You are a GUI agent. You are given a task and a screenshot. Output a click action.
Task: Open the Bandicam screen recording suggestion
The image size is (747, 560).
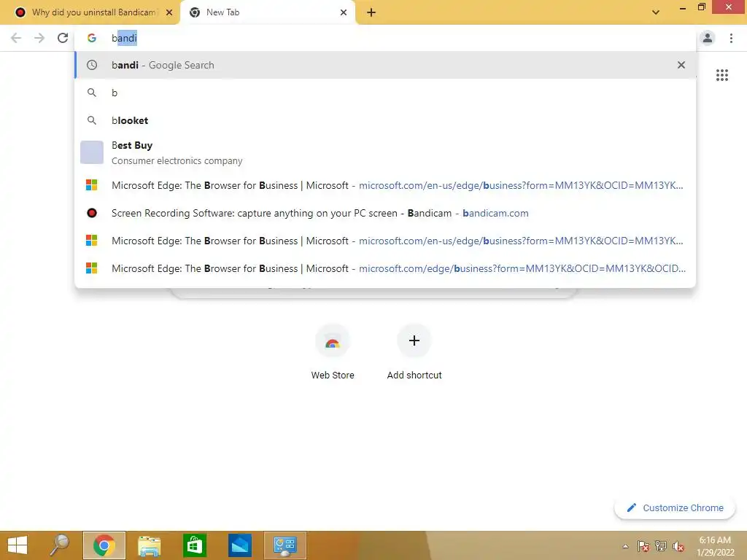(x=385, y=213)
